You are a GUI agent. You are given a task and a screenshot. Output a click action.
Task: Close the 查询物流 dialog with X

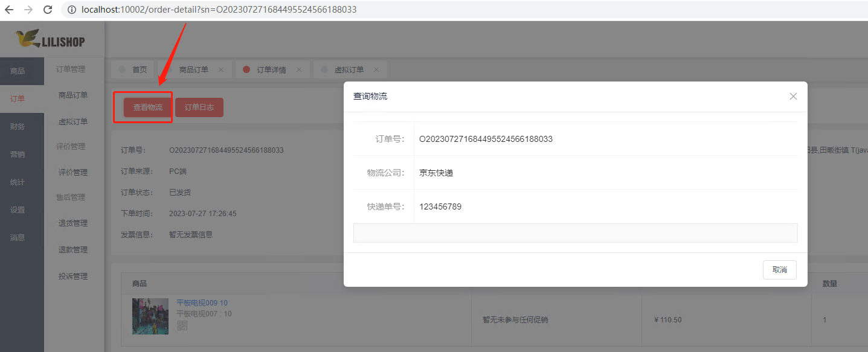793,97
